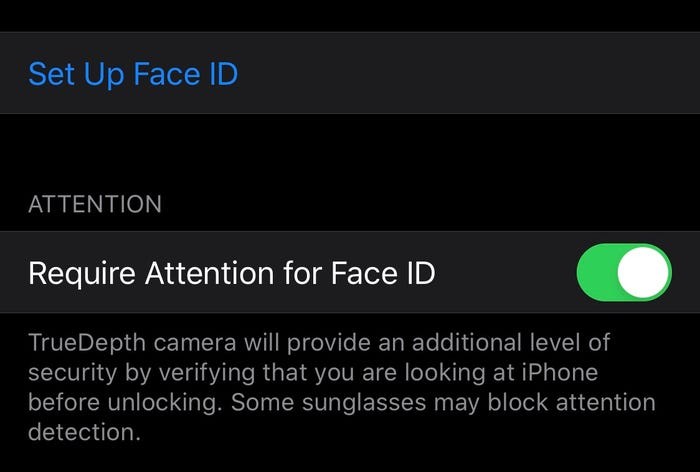Click blank area above Set Up Face ID row
Screen dimensions: 700x472
(x=350, y=15)
